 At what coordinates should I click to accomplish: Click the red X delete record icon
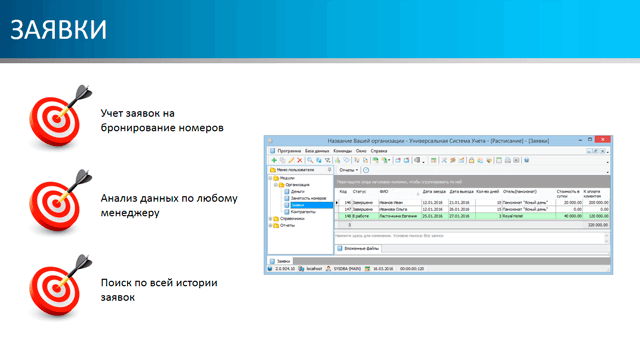point(300,160)
